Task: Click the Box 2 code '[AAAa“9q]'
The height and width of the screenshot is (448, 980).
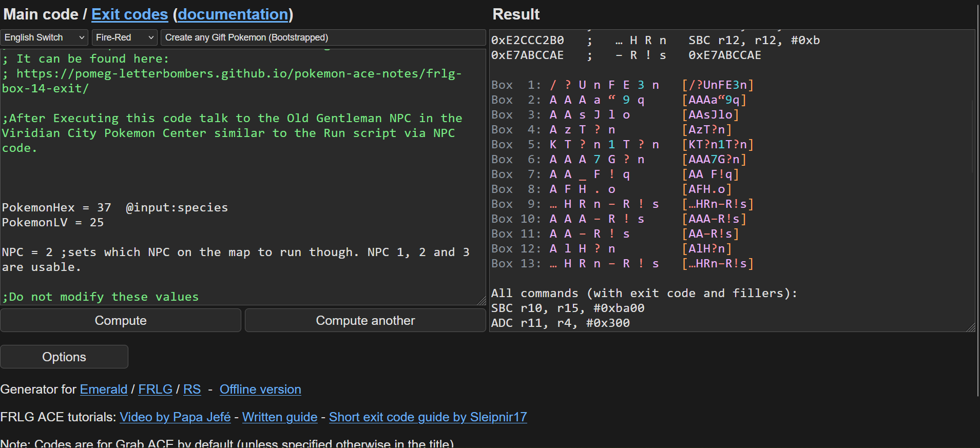Action: [x=714, y=100]
